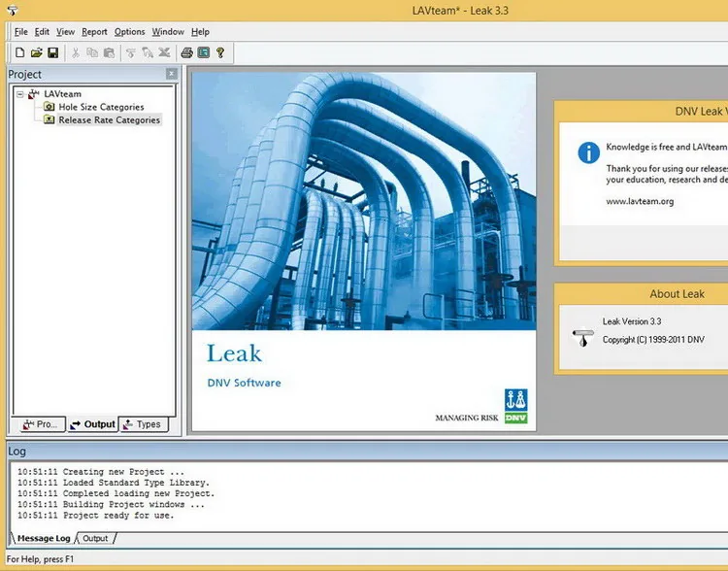The image size is (728, 571).
Task: Click 'Leak Version 3.3' text
Action: tap(632, 321)
